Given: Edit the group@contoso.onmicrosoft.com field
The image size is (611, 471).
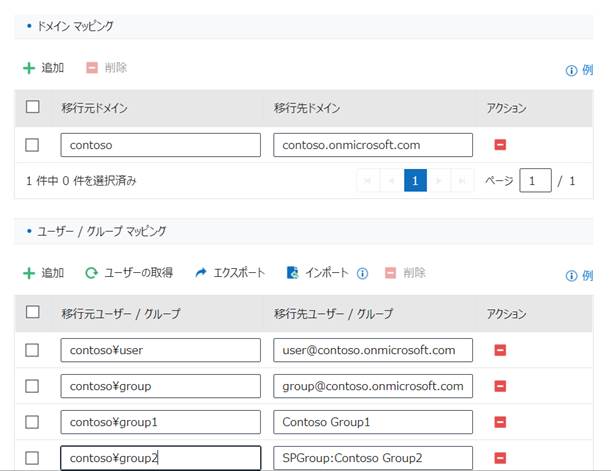Looking at the screenshot, I should (373, 386).
